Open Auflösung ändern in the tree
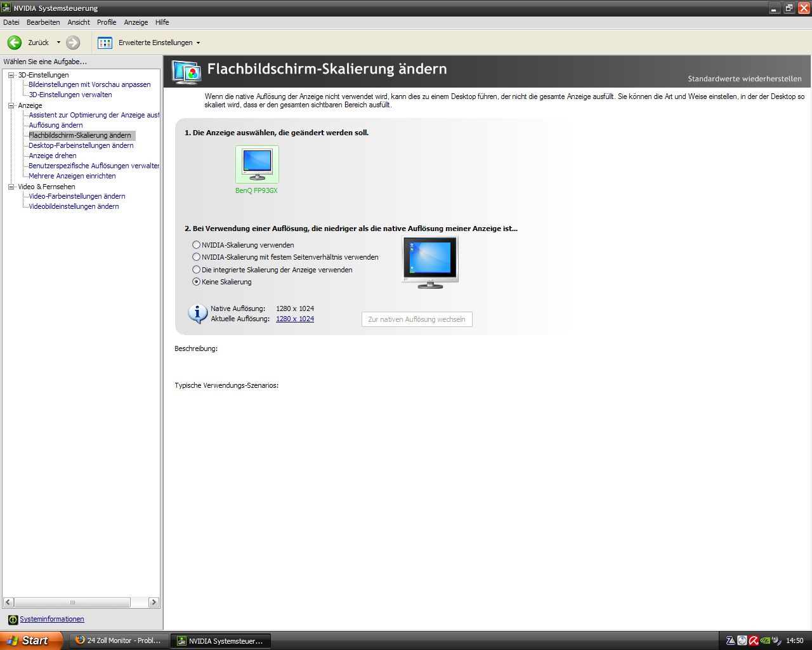This screenshot has height=650, width=812. (56, 125)
